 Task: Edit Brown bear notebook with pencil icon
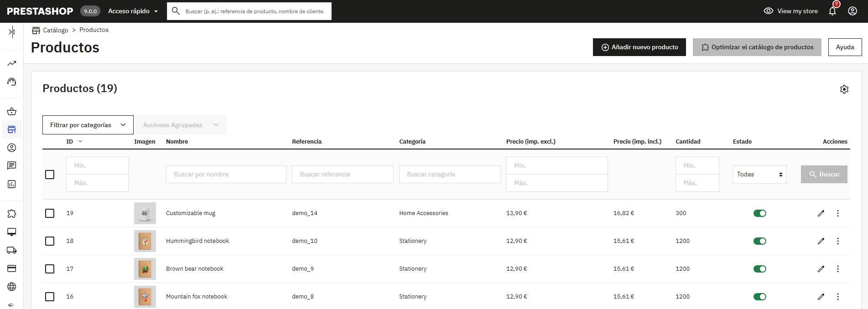(821, 269)
